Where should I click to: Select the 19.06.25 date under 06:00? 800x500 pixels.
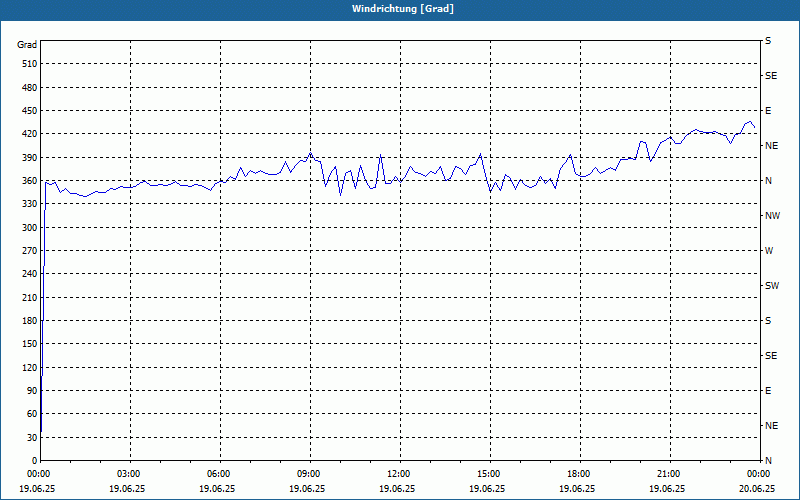pos(217,488)
